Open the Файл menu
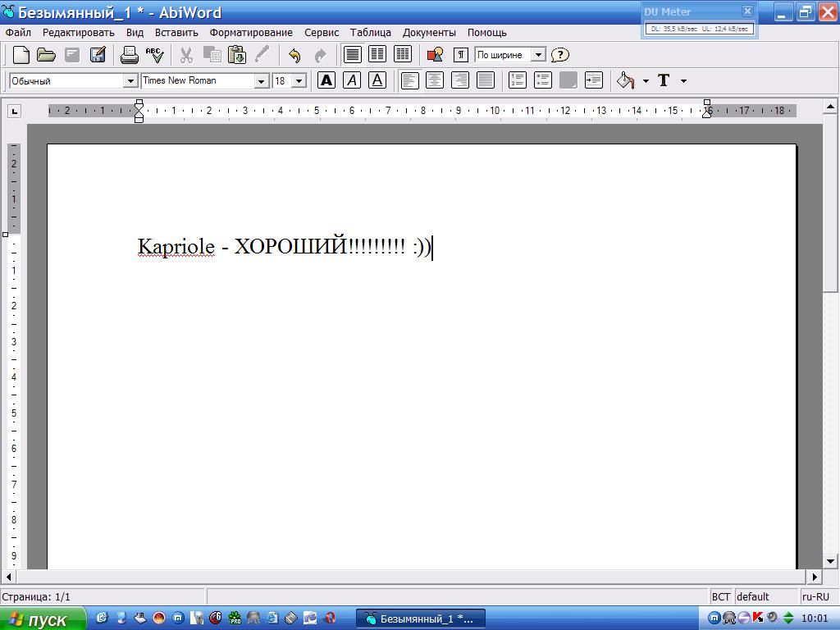840x630 pixels. [18, 33]
